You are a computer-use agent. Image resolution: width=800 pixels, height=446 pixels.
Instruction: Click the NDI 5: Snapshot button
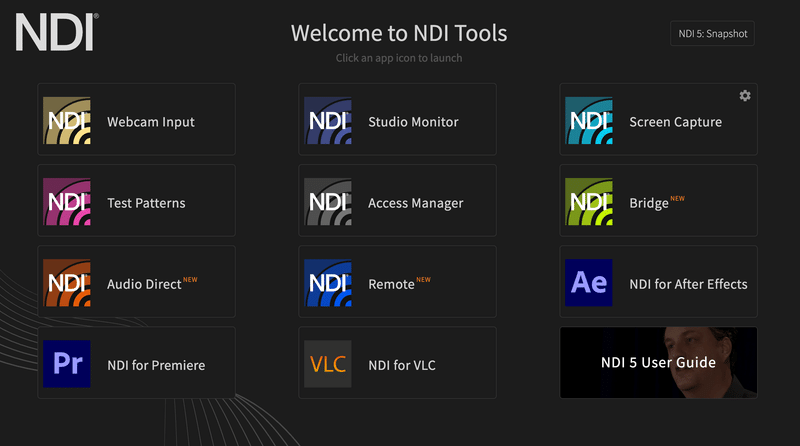coord(712,34)
